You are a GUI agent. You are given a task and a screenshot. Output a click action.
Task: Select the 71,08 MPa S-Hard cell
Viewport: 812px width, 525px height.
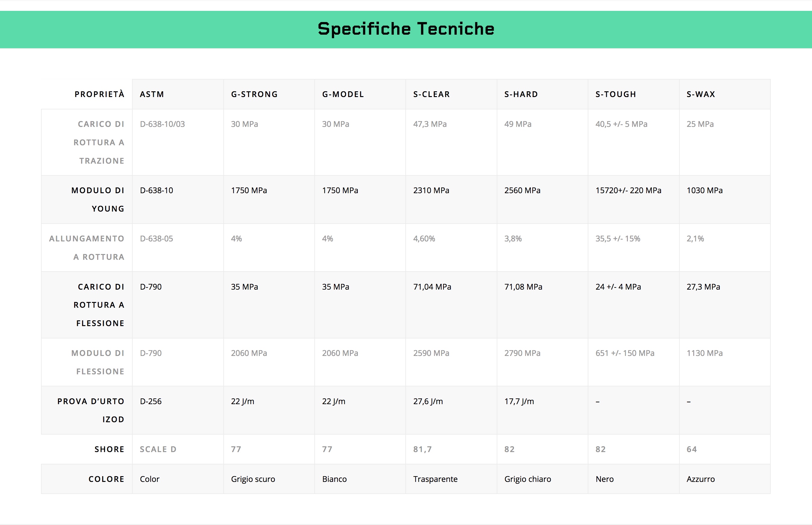tap(523, 287)
